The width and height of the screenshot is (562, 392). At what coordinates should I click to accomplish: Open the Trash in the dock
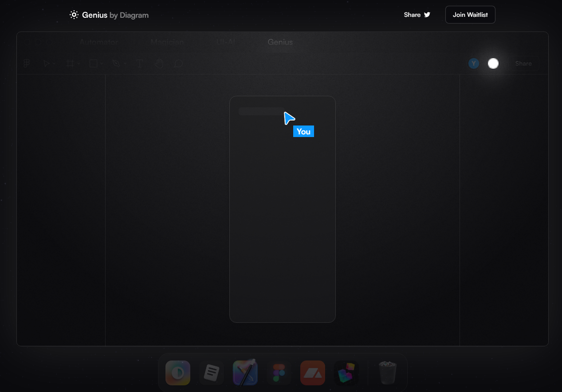[x=388, y=372]
